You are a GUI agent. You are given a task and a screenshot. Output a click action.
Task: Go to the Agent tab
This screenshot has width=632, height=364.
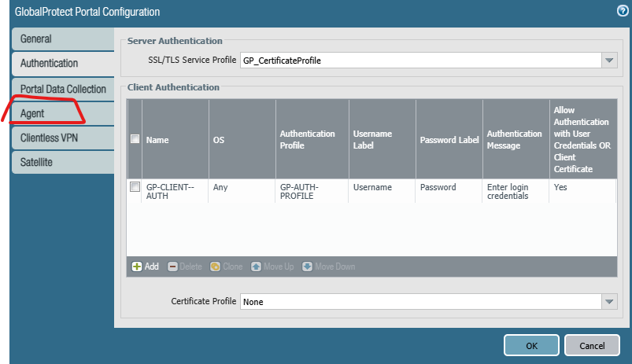tap(63, 113)
